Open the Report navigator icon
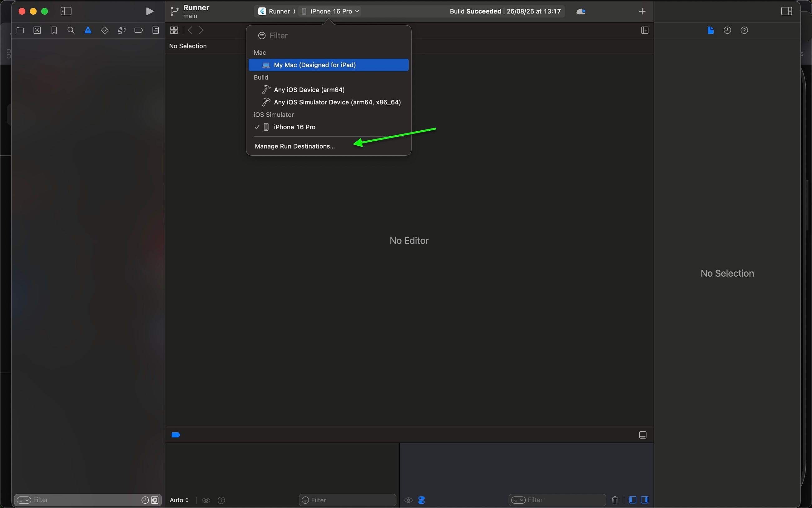Viewport: 812px width, 508px height. tap(155, 30)
